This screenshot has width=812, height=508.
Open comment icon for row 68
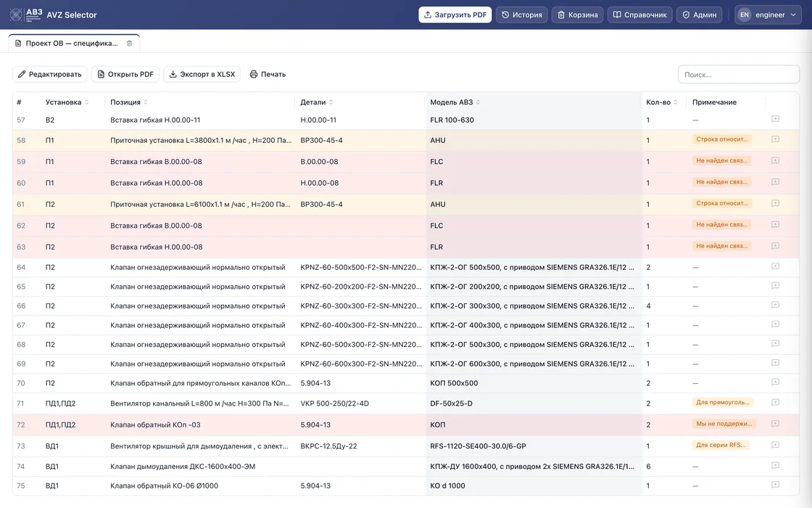[x=775, y=344]
